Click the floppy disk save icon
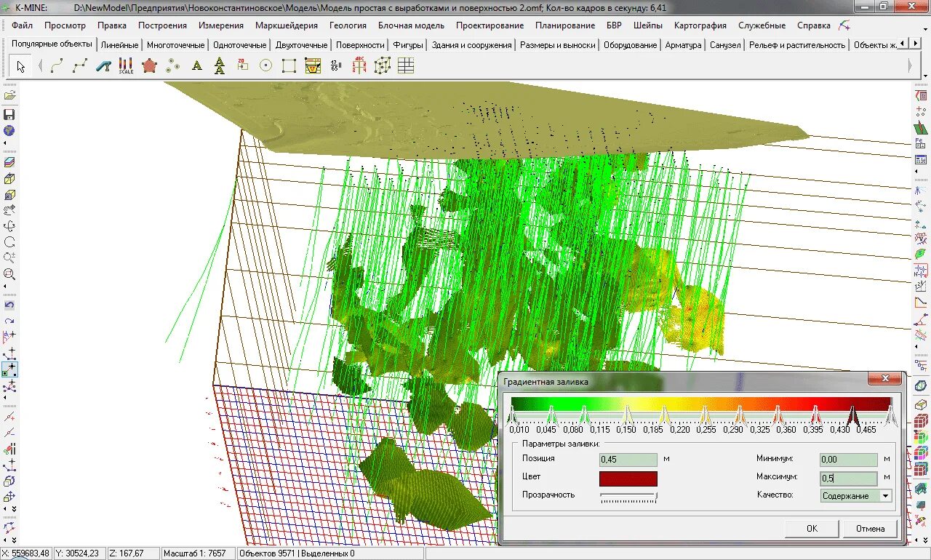The height and width of the screenshot is (560, 931). (9, 115)
